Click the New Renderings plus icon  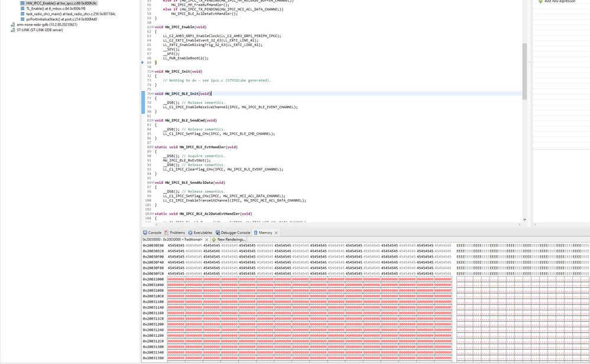214,239
